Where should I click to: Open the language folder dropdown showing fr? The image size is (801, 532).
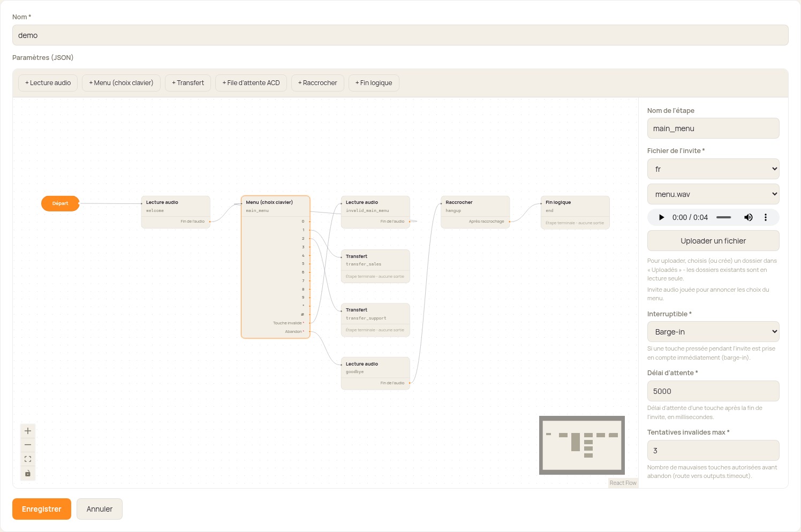pos(713,169)
